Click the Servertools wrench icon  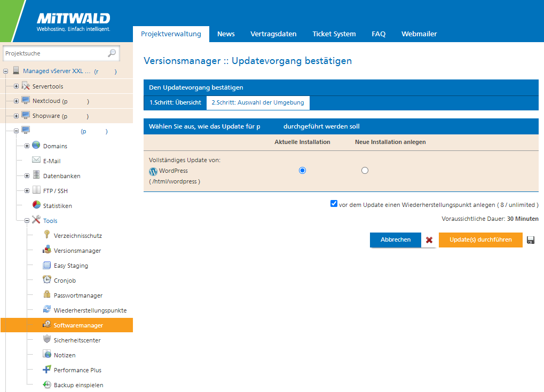point(26,86)
